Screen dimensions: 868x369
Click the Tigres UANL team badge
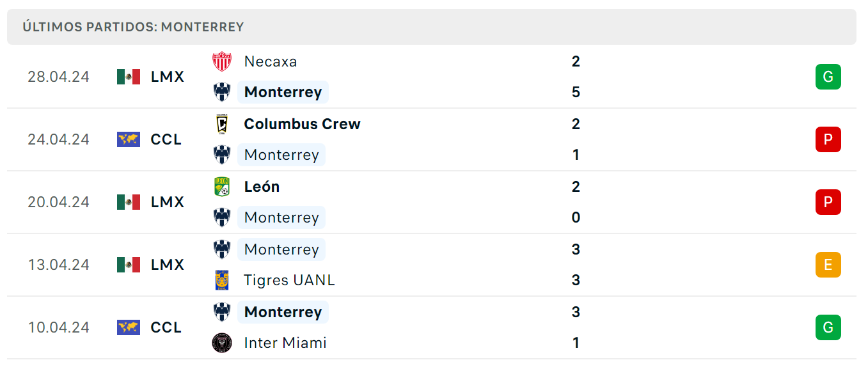222,280
